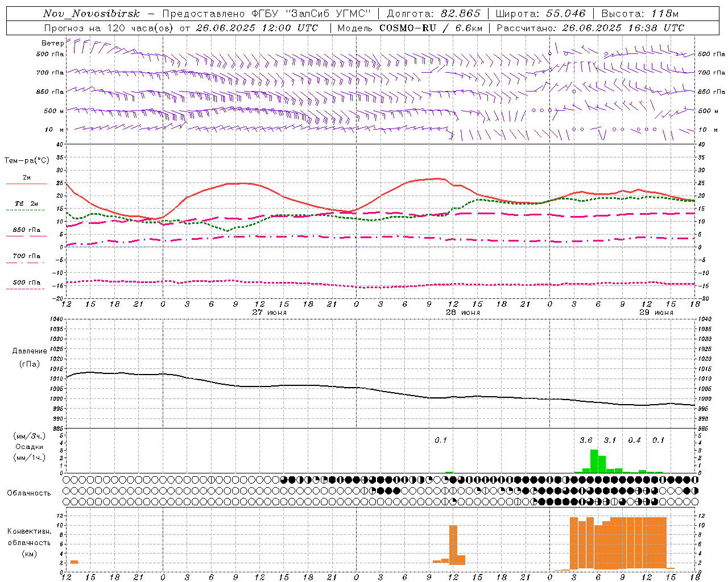Click the 3.6 precipitation total value

[586, 440]
